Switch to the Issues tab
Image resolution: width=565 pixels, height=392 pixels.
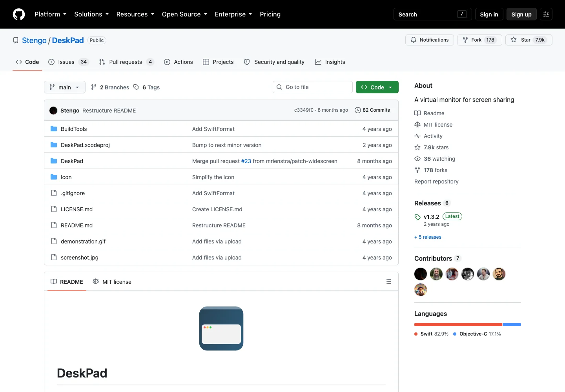tap(69, 62)
